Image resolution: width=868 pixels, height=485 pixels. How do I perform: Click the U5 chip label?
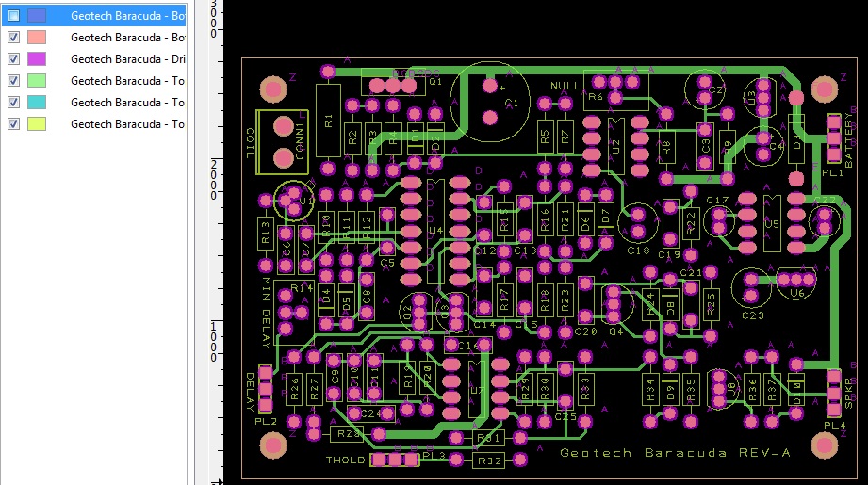[772, 224]
